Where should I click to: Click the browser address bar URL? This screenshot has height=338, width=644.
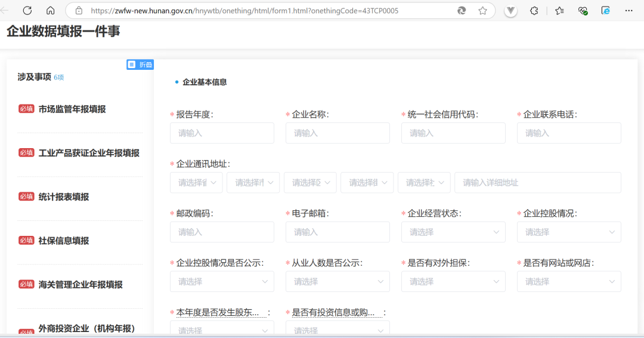[244, 11]
